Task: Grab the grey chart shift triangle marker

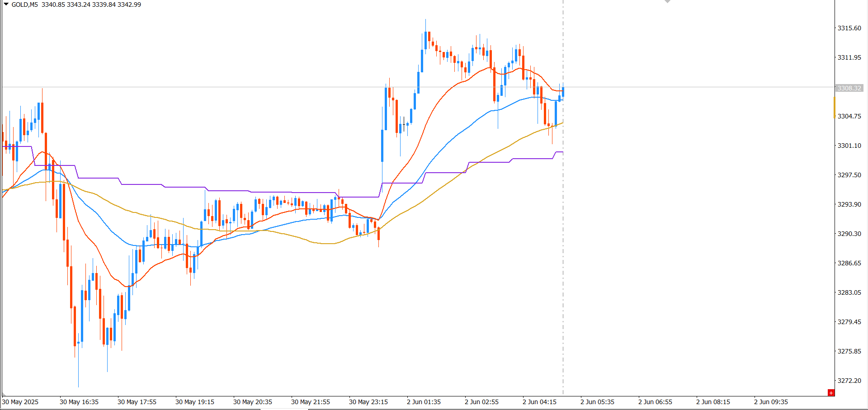Action: click(x=667, y=1)
